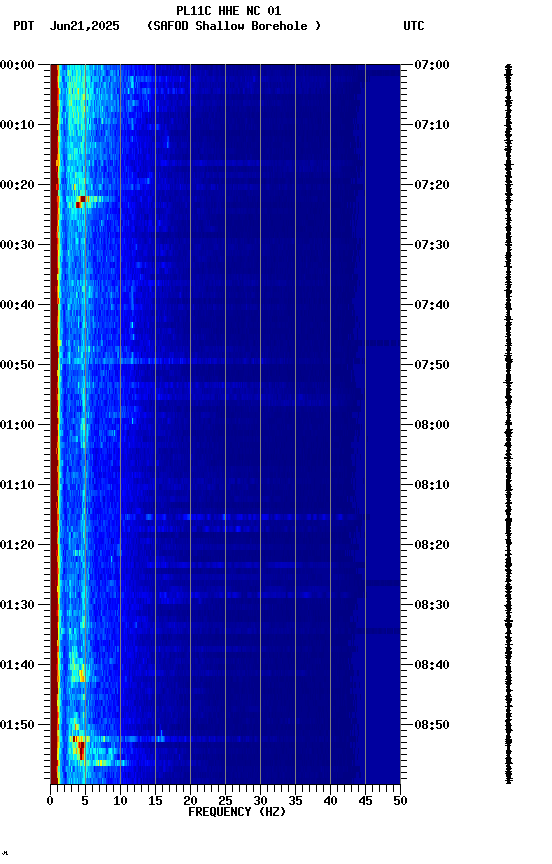Click the PDT timezone label
552x864 pixels.
coord(24,26)
